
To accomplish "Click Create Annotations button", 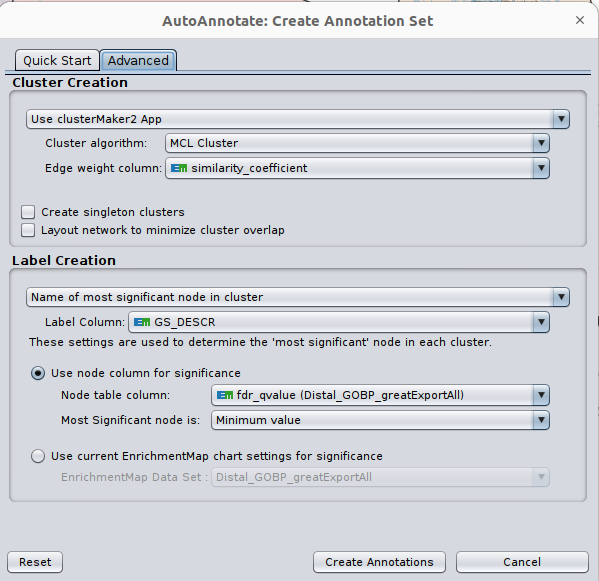I will (x=379, y=562).
